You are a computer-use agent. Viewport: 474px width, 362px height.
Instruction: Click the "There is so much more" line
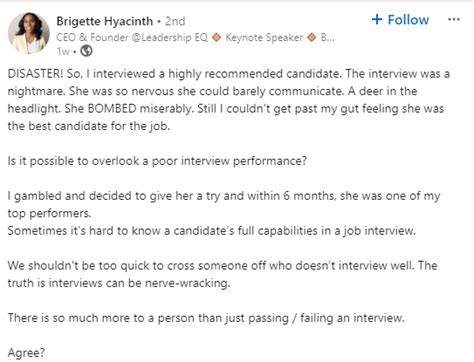(206, 318)
